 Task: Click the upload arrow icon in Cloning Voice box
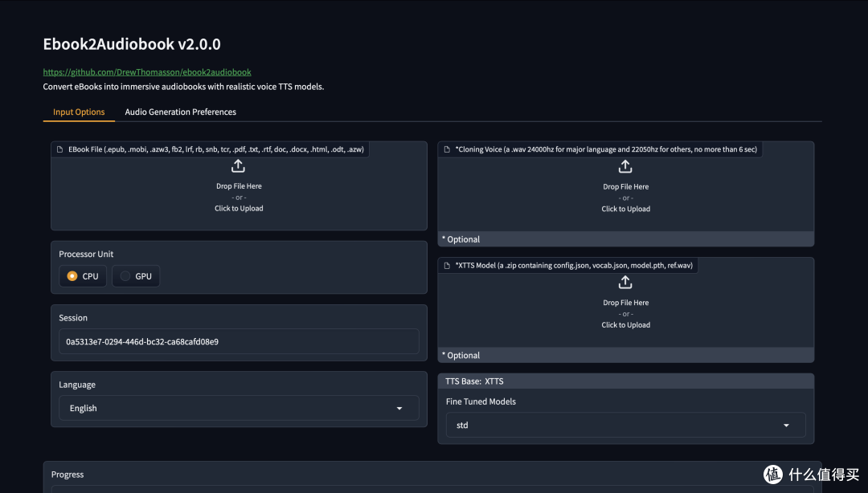pos(625,166)
